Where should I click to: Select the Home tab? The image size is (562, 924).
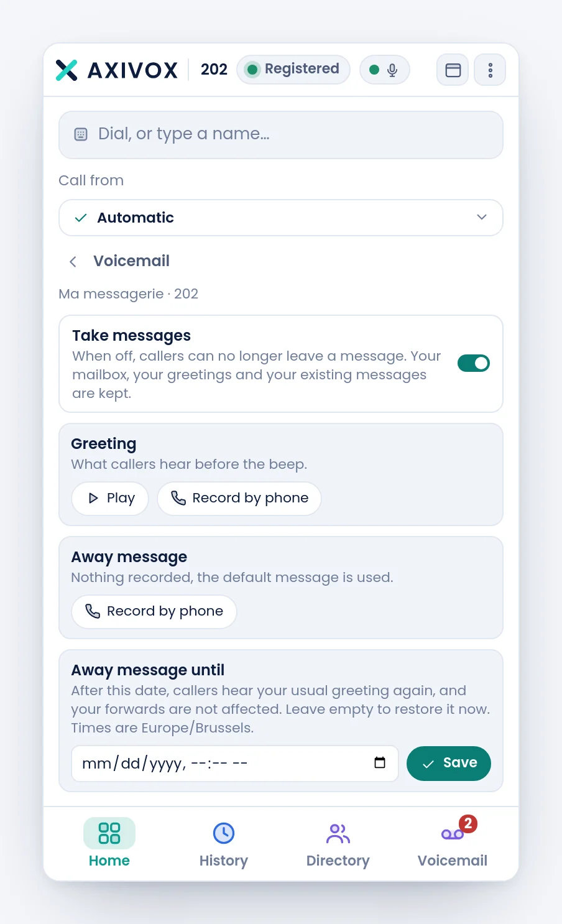coord(109,844)
